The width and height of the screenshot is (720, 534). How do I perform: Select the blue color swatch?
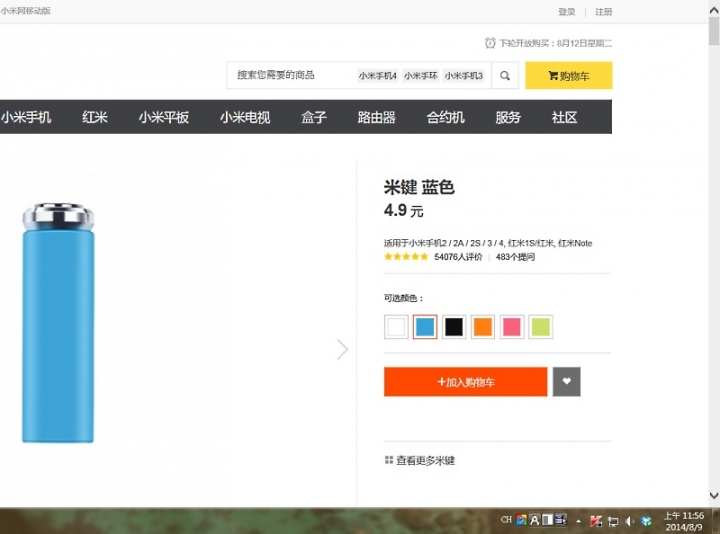425,327
